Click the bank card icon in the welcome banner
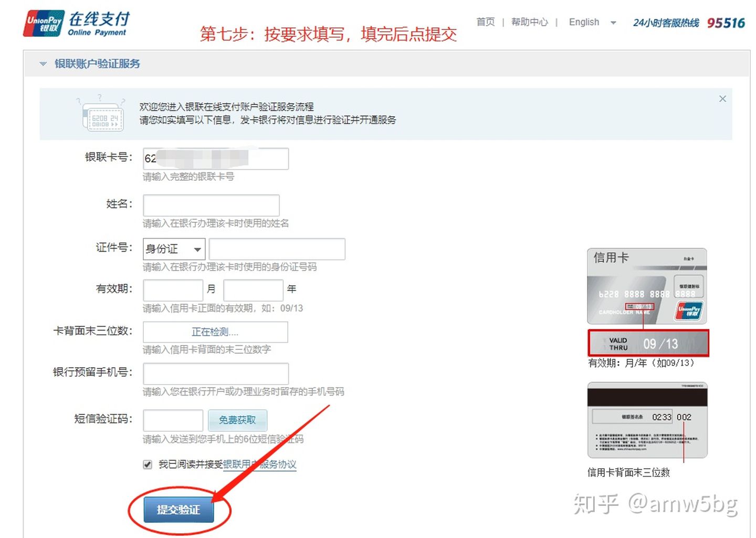Screen dimensions: 756x538 click(102, 118)
